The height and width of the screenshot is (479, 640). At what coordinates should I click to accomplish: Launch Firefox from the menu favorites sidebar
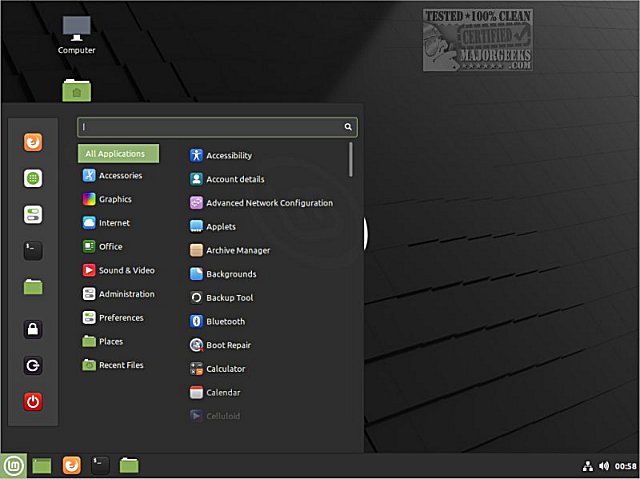33,142
